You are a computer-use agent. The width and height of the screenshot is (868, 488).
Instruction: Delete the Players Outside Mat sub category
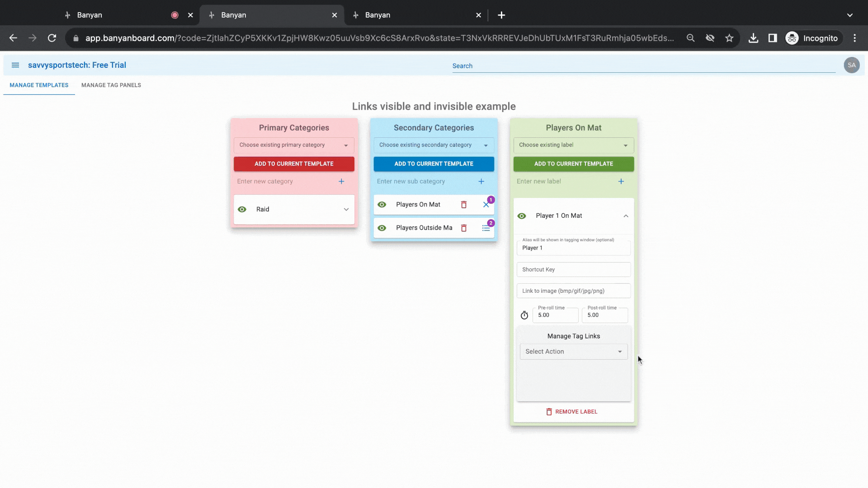tap(463, 228)
